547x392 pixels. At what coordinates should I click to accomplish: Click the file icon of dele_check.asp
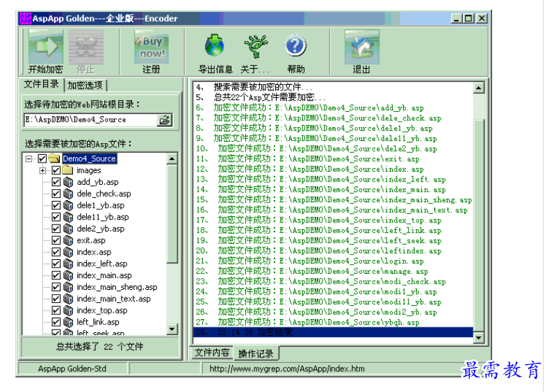tap(68, 193)
